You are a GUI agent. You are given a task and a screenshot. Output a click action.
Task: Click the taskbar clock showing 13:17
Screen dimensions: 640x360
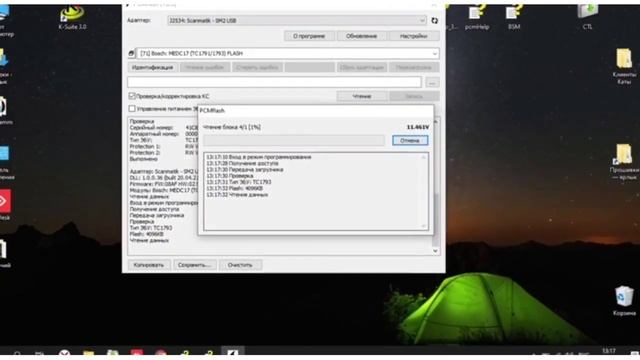pyautogui.click(x=609, y=351)
